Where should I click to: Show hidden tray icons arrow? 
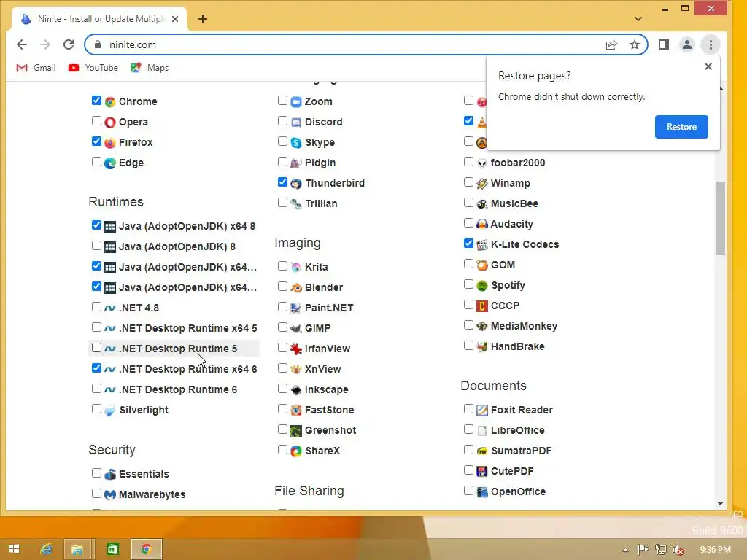pyautogui.click(x=625, y=551)
